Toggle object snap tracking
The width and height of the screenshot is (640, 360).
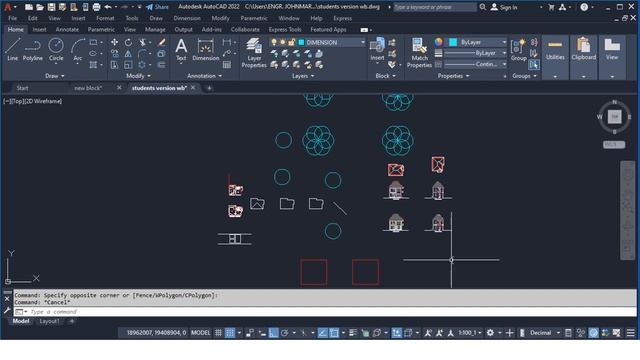(x=322, y=333)
